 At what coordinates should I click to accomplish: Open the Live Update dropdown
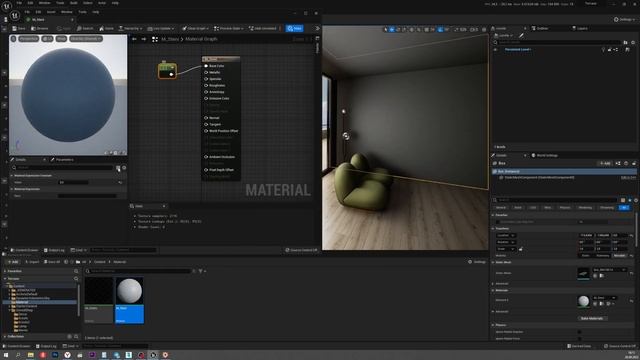tap(161, 29)
